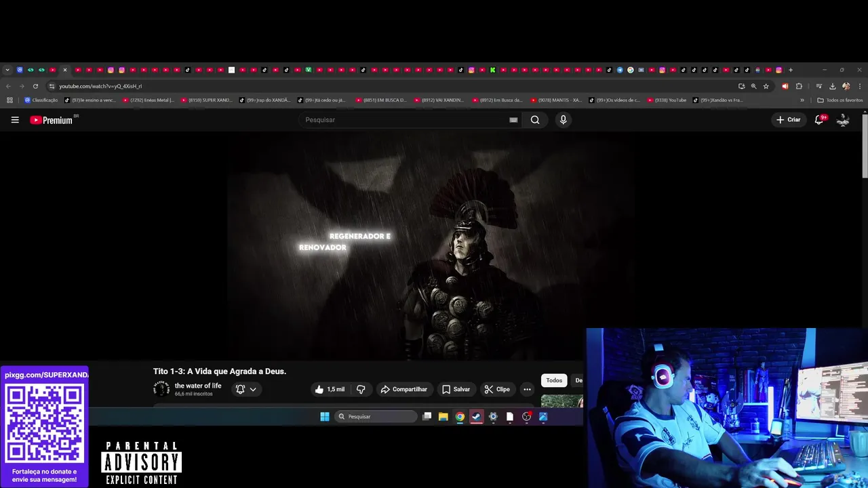868x488 pixels.
Task: Open the MANTIS - XA bookmark
Action: click(556, 100)
